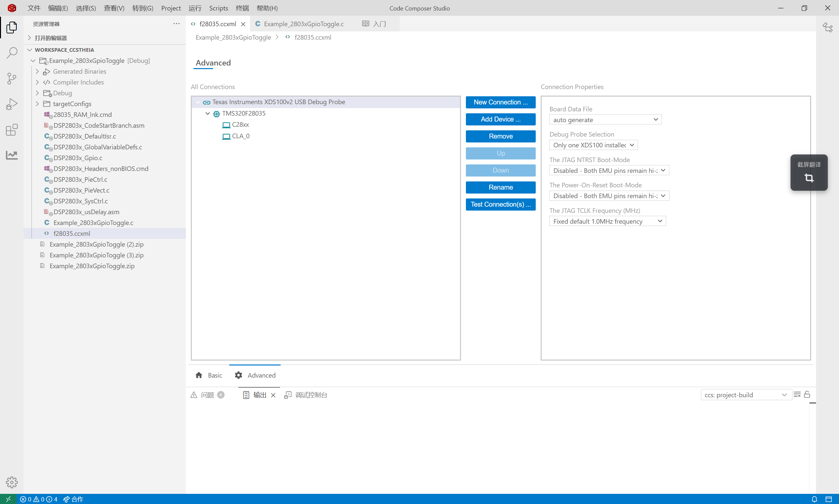Click the clear output icon
The image size is (839, 504).
point(797,395)
